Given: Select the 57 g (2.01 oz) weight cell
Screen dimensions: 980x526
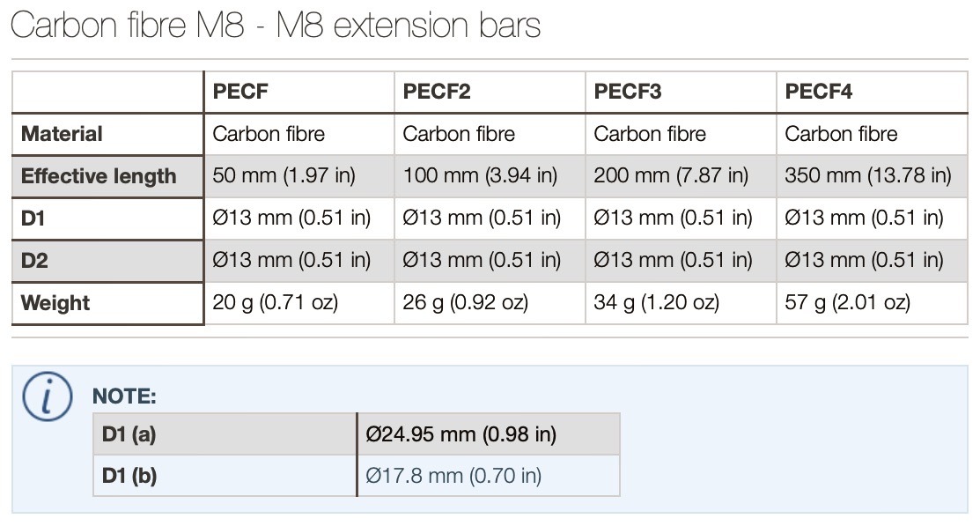Looking at the screenshot, I should tap(847, 303).
